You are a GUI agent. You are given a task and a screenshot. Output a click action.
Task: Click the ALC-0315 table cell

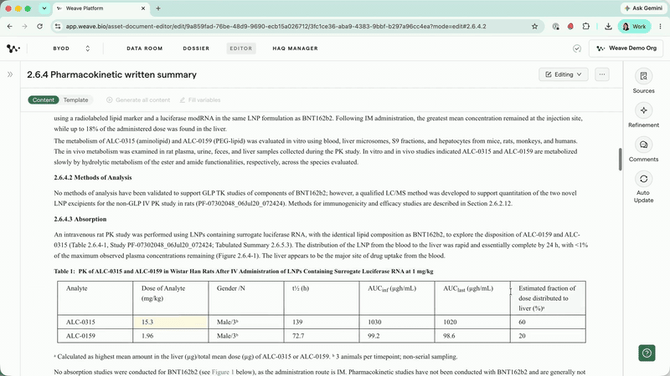click(x=95, y=322)
